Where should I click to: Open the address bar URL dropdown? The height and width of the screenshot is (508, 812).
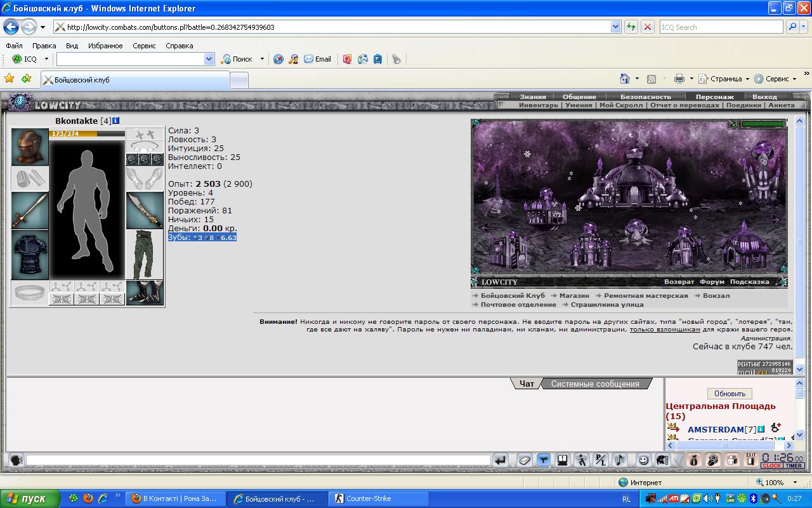coord(615,27)
